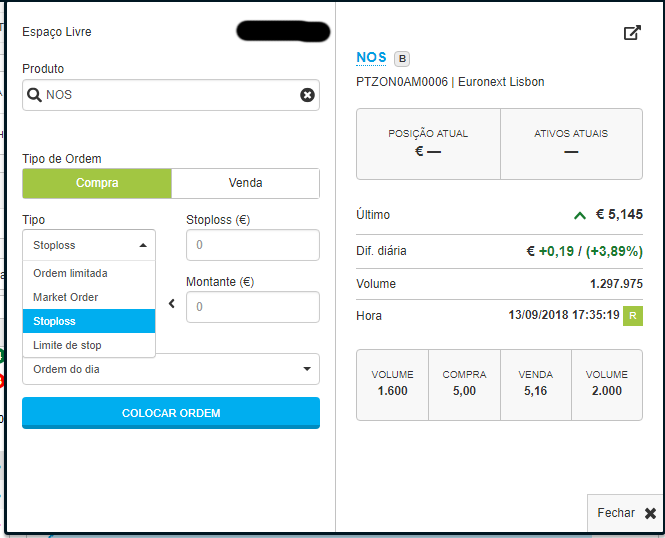Collapse the Tipo Stoploss dropdown
The height and width of the screenshot is (538, 665).
click(89, 245)
